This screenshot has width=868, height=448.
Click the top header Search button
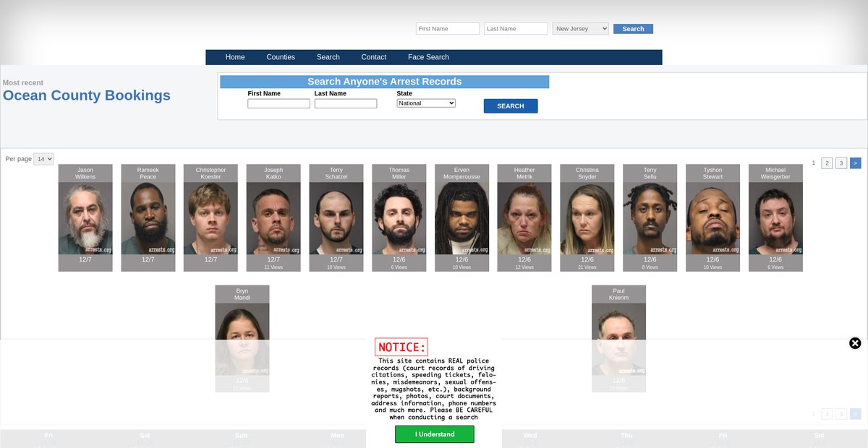(633, 29)
